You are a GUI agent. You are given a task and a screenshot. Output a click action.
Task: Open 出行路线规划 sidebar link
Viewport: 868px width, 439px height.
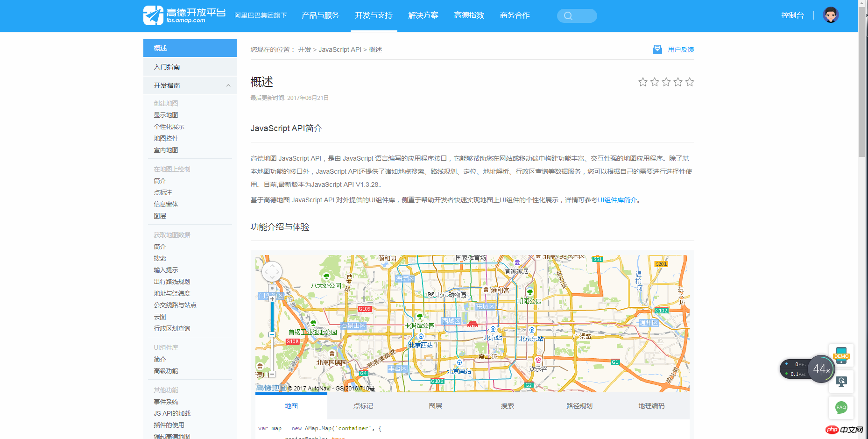pyautogui.click(x=172, y=282)
